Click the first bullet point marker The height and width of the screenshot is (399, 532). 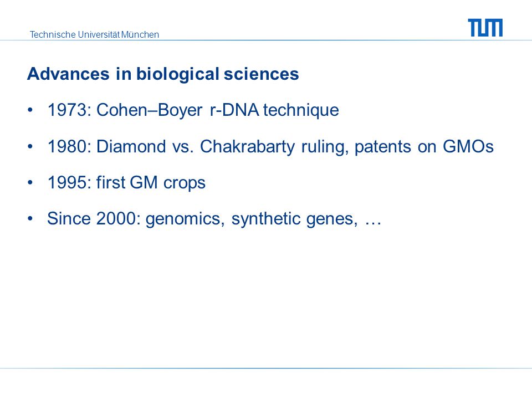[x=30, y=110]
